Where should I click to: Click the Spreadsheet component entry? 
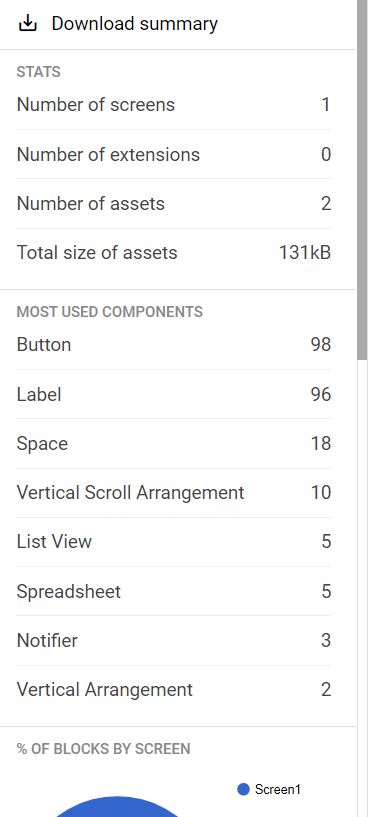(x=174, y=591)
